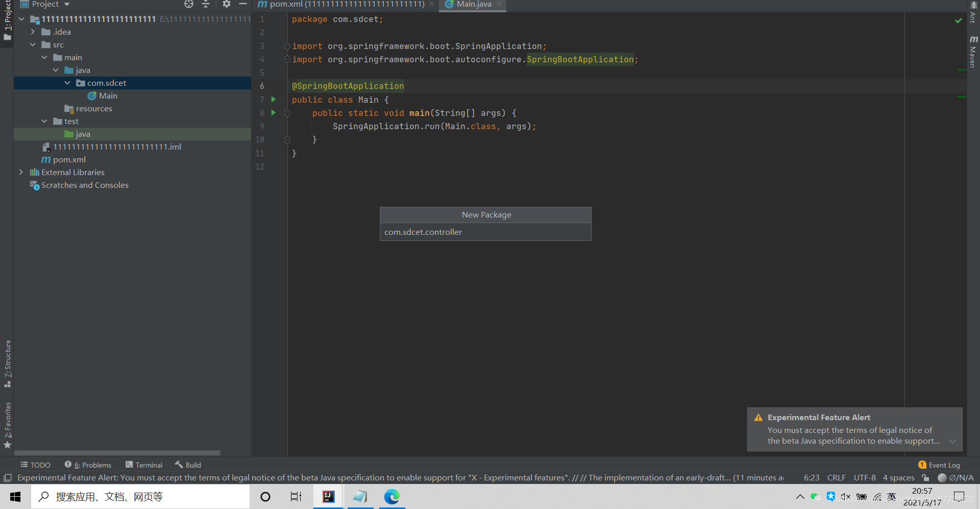This screenshot has width=980, height=509.
Task: Open Task View icon
Action: coord(296,496)
